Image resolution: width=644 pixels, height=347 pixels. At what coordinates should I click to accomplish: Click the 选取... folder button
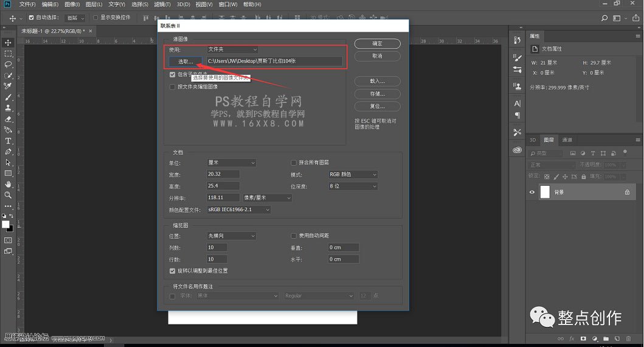pos(185,61)
